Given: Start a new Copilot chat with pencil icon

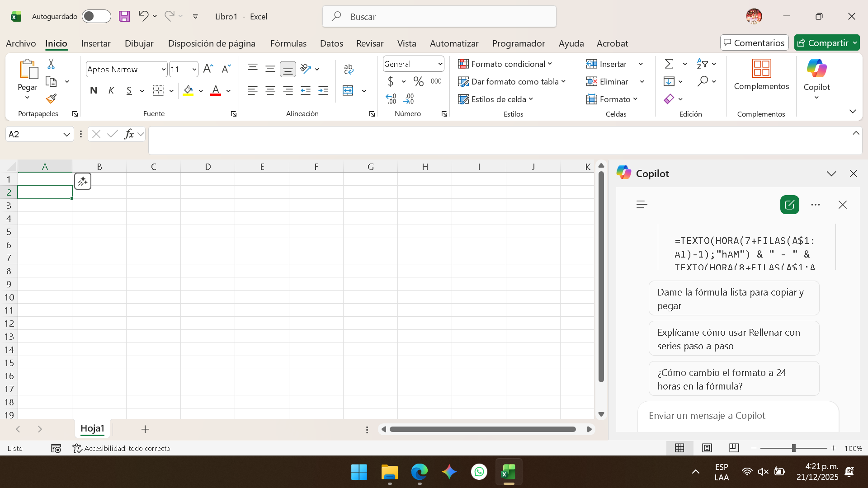Looking at the screenshot, I should coord(789,204).
